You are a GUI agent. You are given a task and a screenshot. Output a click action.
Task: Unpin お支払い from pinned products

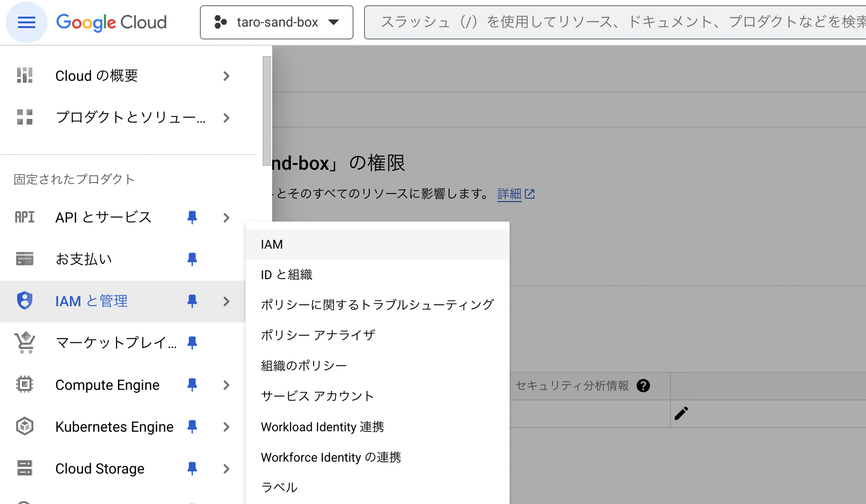[192, 259]
